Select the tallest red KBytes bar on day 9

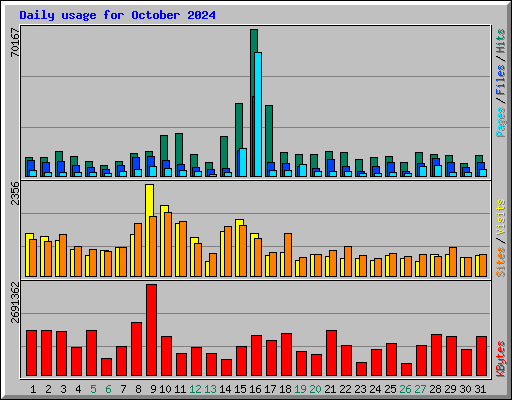coord(151,330)
